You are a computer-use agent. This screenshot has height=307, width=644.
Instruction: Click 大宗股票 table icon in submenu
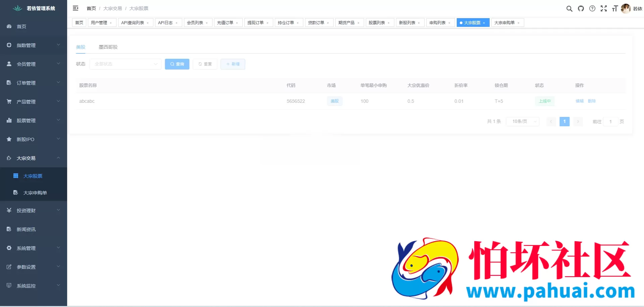(x=15, y=176)
